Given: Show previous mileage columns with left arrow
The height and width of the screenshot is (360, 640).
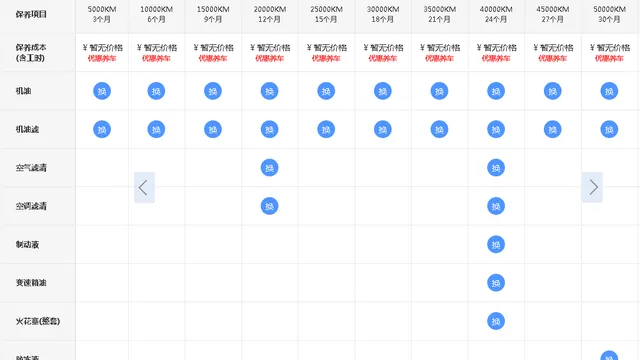Looking at the screenshot, I should coord(144,187).
